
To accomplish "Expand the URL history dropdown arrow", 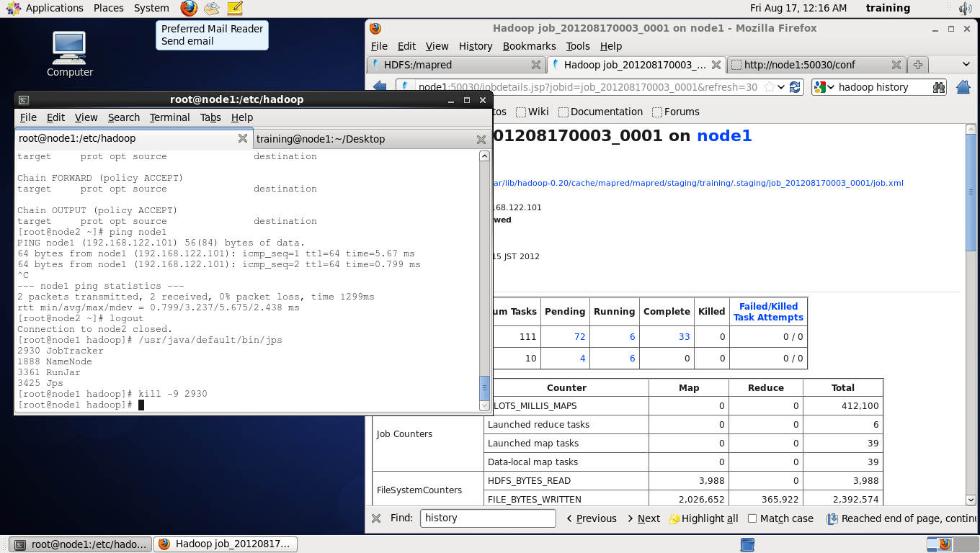I will pos(783,87).
